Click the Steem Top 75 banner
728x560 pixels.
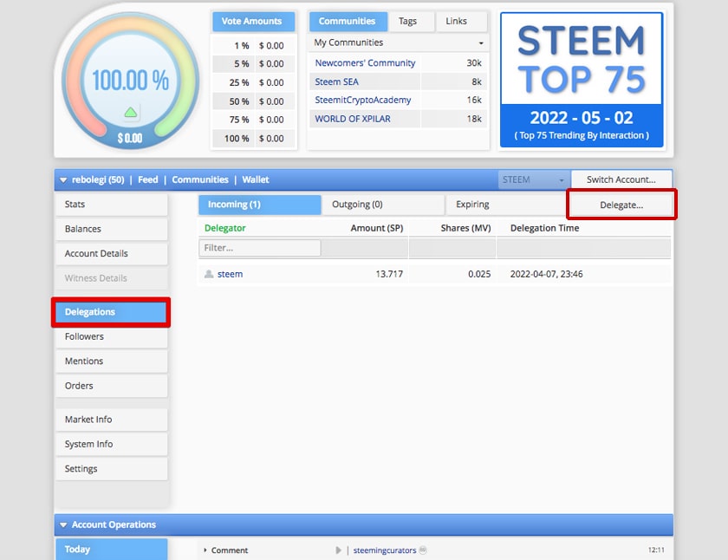coord(582,80)
